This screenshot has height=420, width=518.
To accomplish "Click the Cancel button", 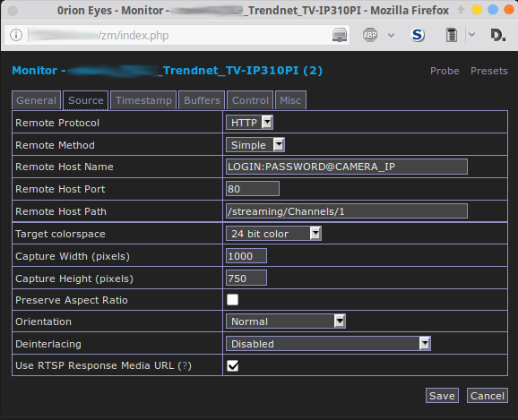I will [488, 396].
